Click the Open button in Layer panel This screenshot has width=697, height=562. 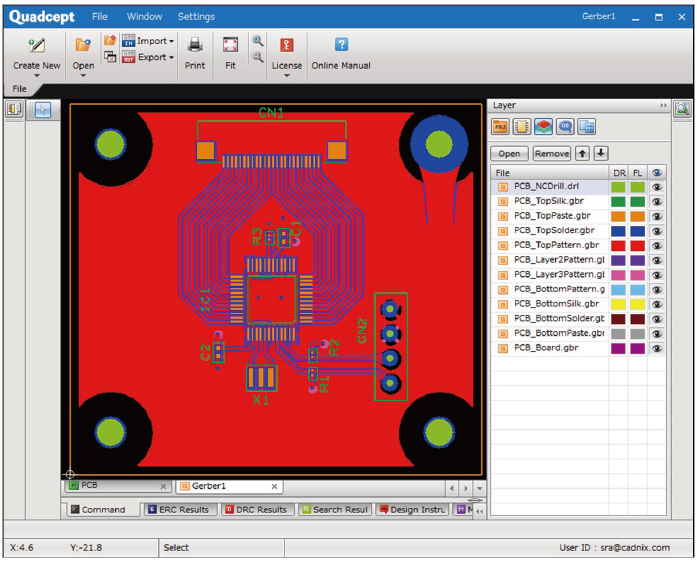tap(509, 154)
